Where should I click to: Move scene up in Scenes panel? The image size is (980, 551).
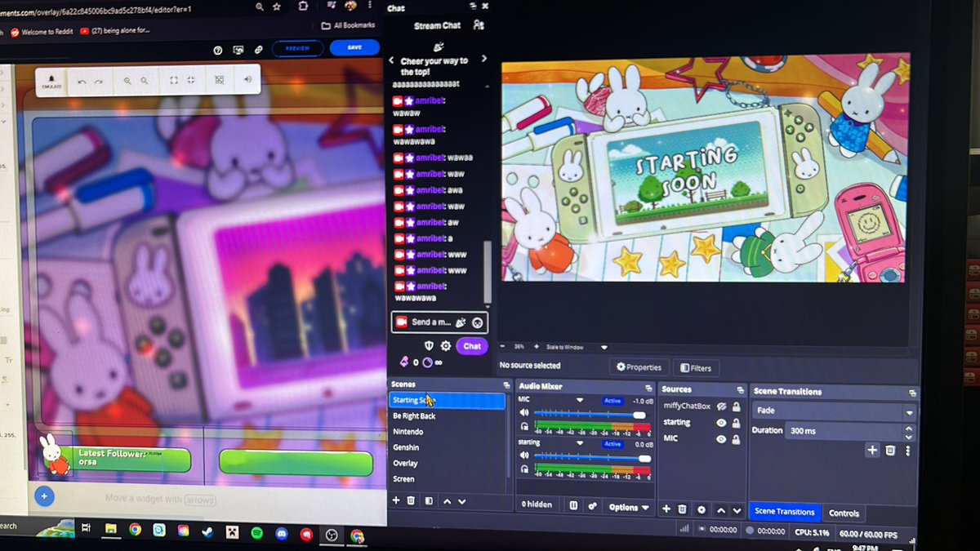447,501
